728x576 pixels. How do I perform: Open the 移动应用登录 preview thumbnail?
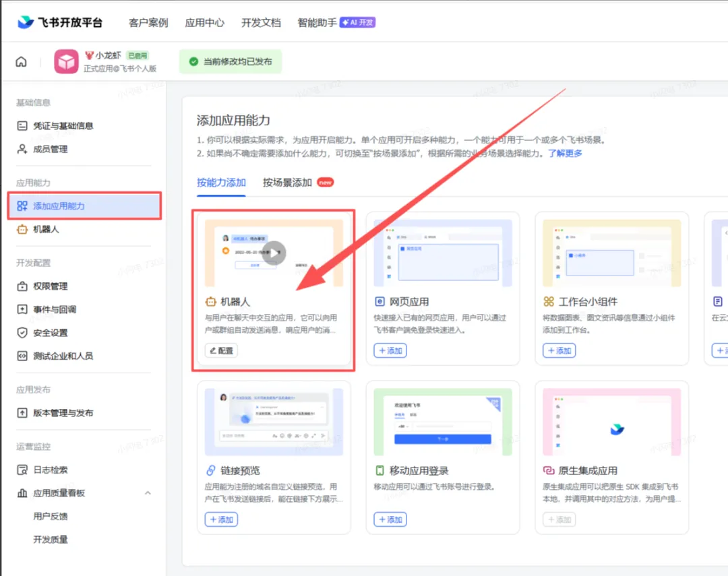[x=443, y=422]
